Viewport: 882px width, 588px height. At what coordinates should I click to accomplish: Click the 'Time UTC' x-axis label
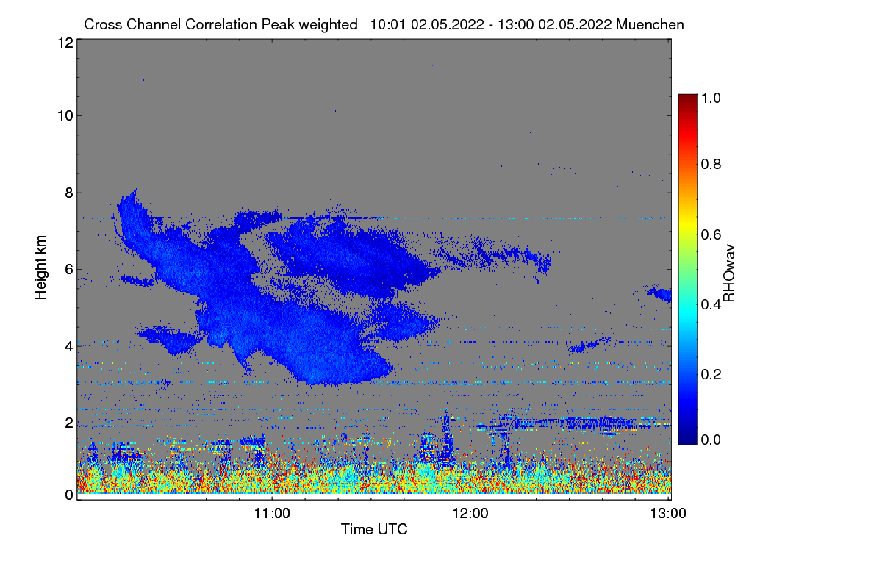[374, 528]
